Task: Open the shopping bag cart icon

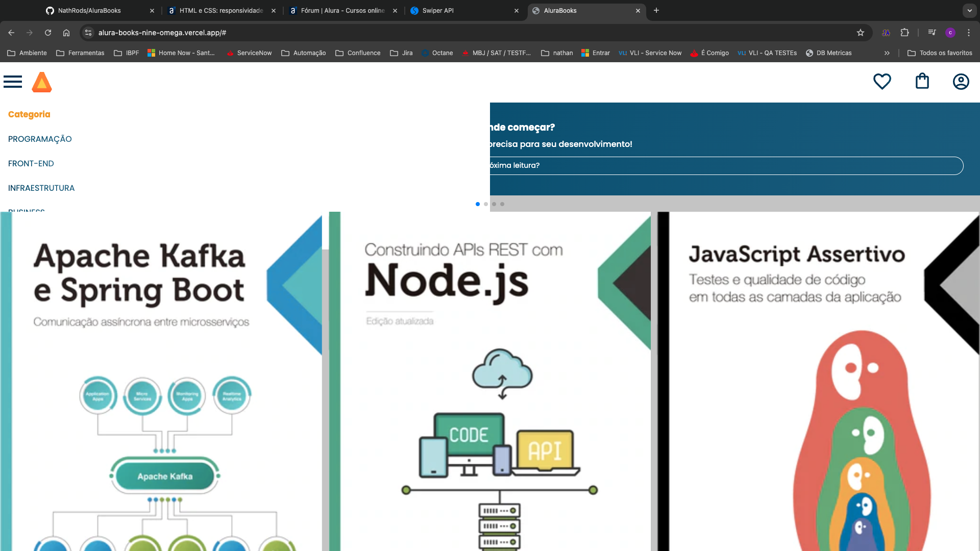Action: click(922, 81)
